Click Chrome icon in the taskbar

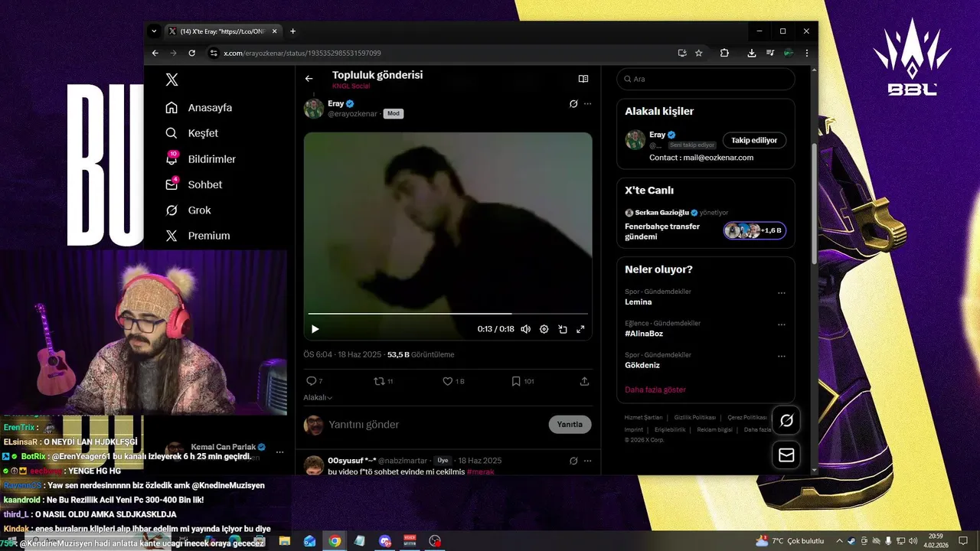[335, 541]
